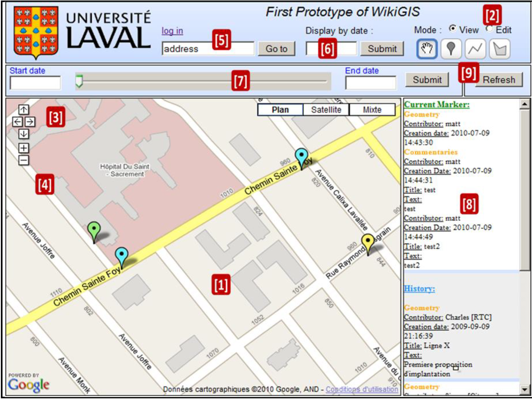Click the Current Marker heading
Image resolution: width=532 pixels, height=399 pixels.
point(437,105)
